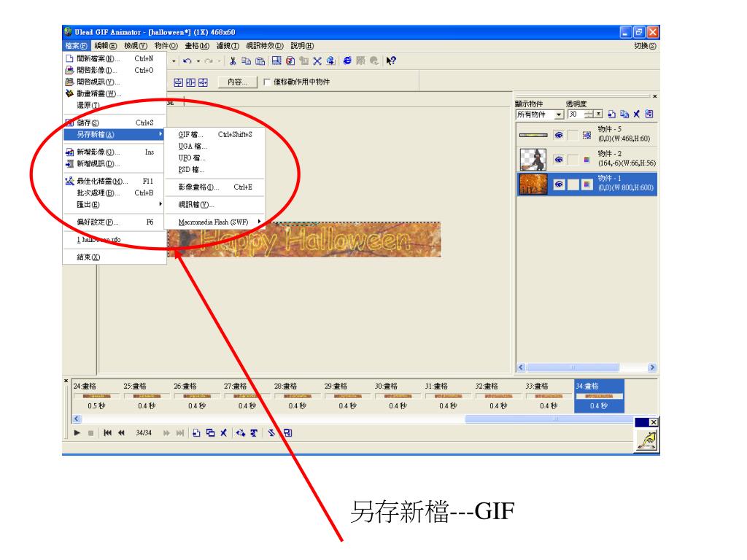Select the 另存新檔(A) menu entry
The width and height of the screenshot is (747, 560).
[x=115, y=135]
